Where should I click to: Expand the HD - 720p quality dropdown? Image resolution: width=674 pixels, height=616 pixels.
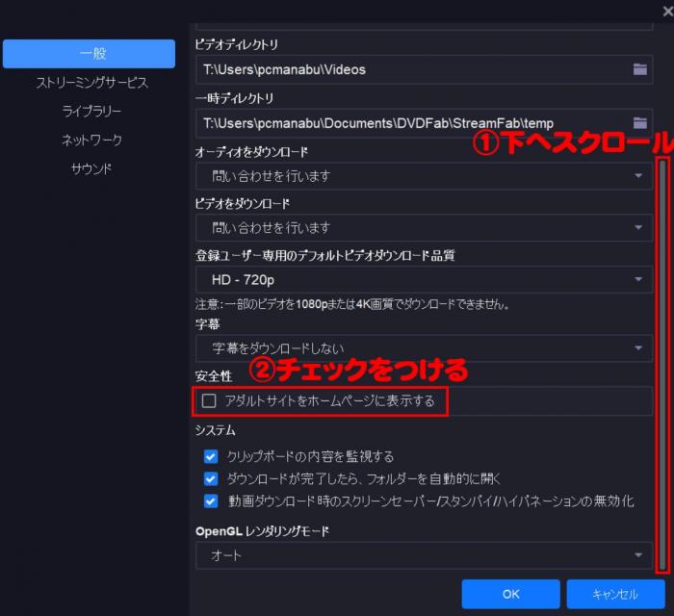[x=424, y=280]
